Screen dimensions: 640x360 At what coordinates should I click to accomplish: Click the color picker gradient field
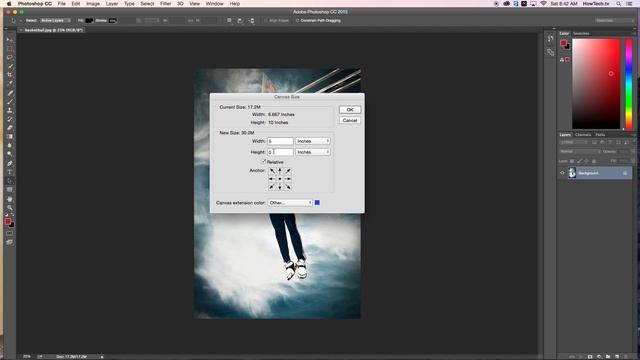[596, 84]
